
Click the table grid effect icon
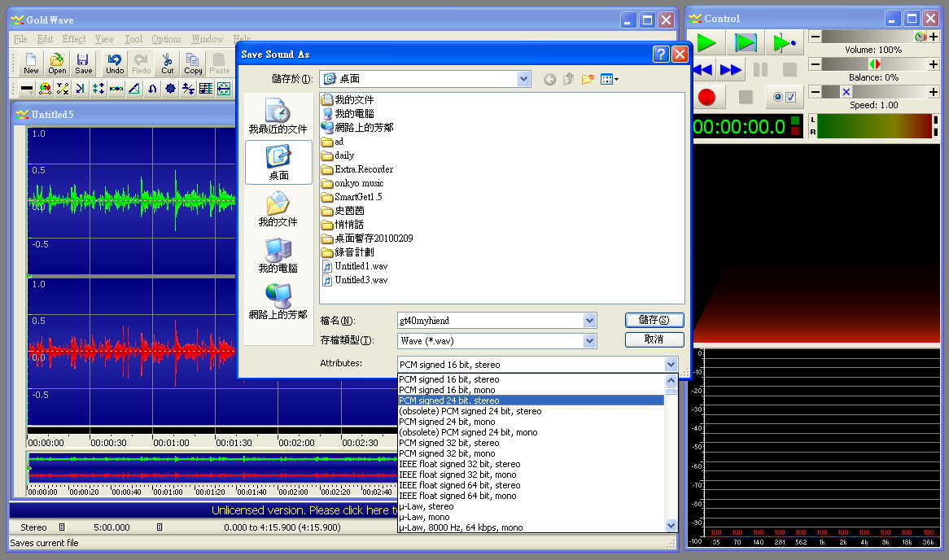pos(206,89)
